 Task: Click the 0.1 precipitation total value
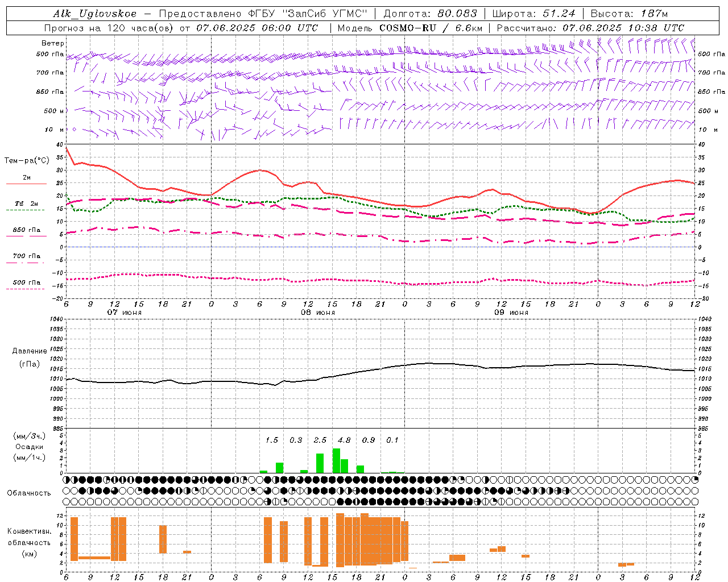(392, 440)
